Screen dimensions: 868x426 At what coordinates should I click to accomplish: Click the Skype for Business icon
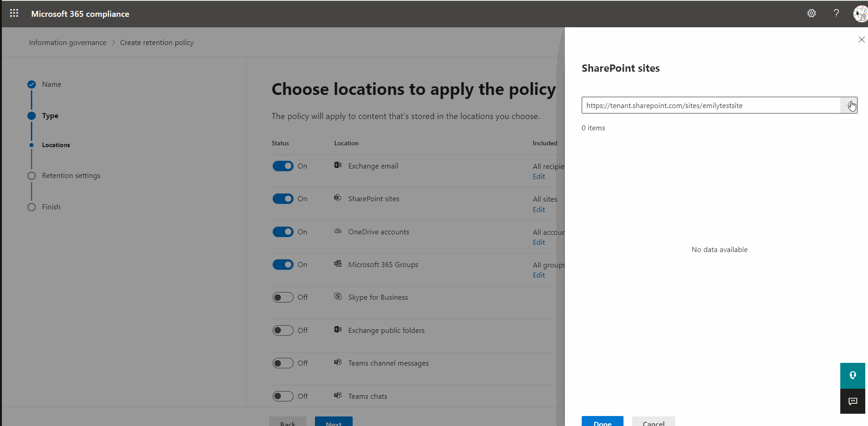click(x=338, y=297)
